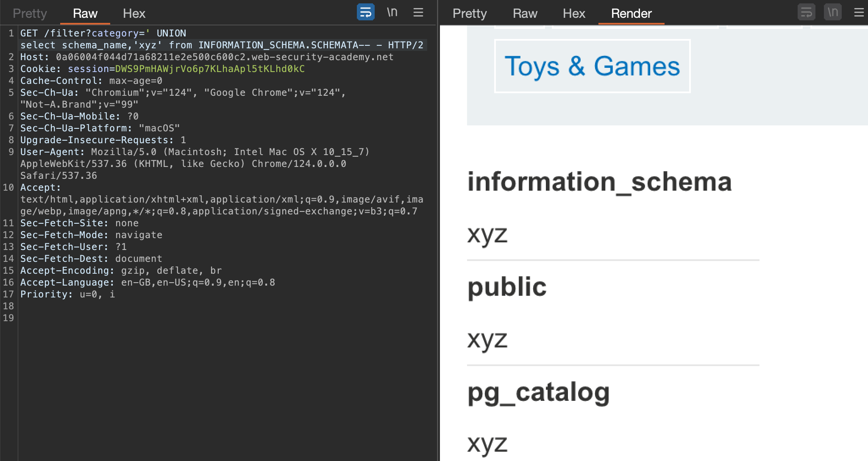
Task: Open the request panel hamburger menu
Action: pos(418,12)
